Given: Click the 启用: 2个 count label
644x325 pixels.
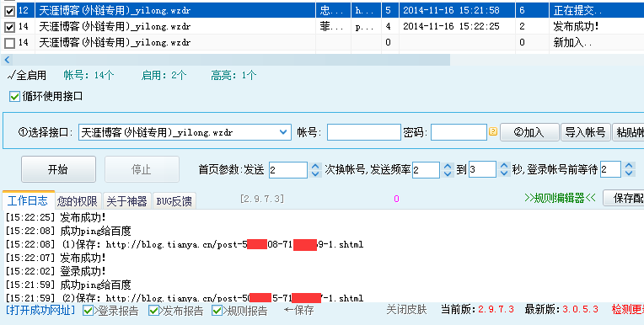Looking at the screenshot, I should (164, 76).
